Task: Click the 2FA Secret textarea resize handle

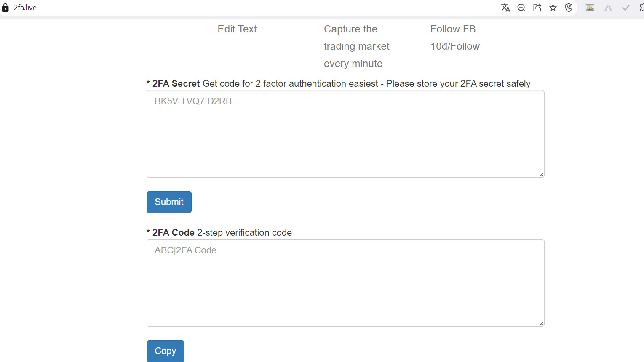Action: 541,174
